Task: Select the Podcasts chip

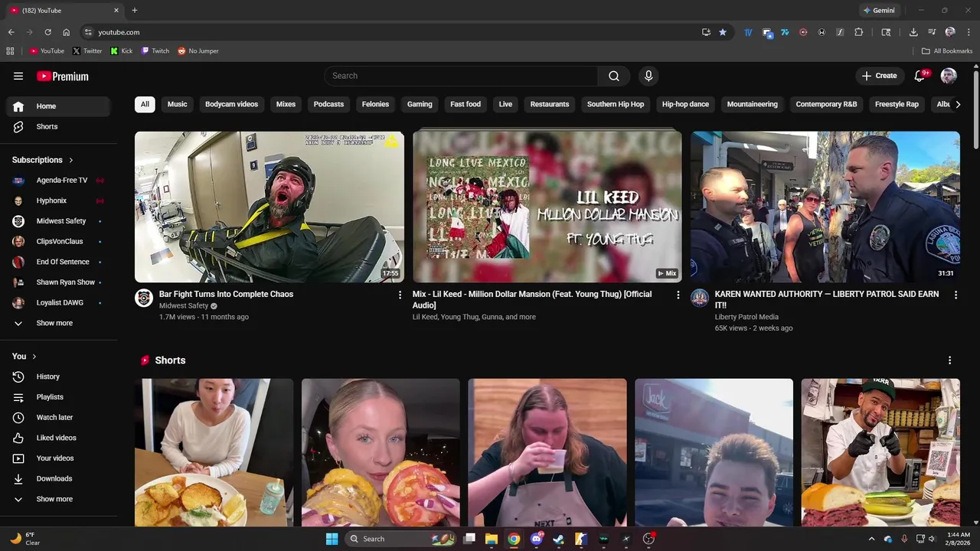Action: (328, 104)
